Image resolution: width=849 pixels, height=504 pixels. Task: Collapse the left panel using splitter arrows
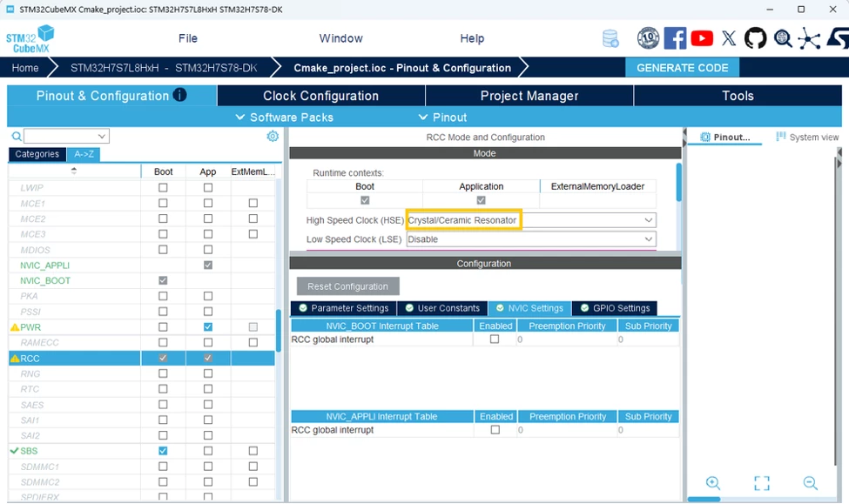coord(684,137)
